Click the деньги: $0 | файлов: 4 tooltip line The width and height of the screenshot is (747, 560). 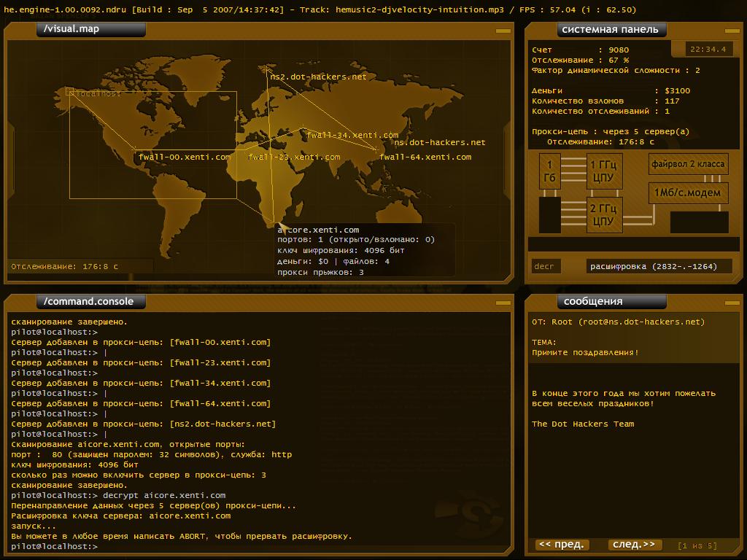(333, 262)
